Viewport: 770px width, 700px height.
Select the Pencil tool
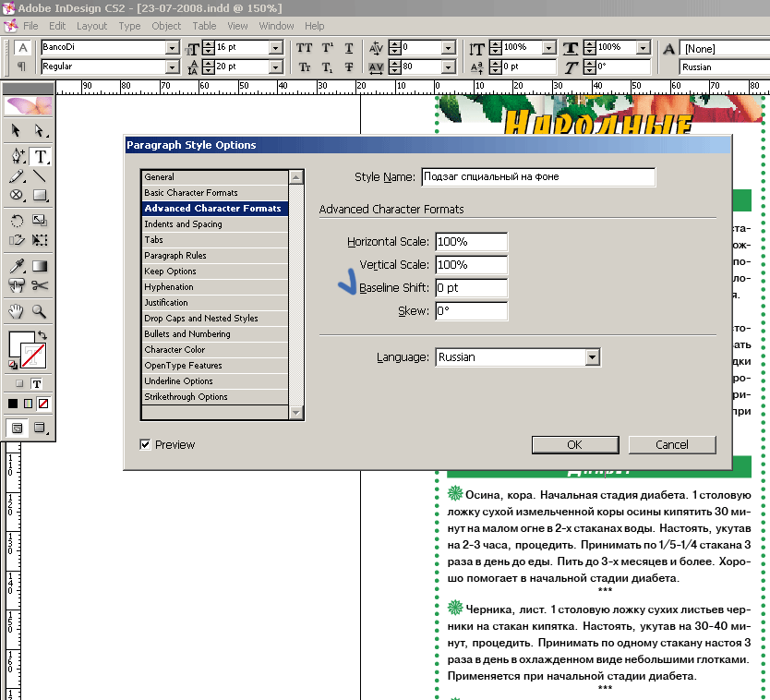[x=17, y=176]
